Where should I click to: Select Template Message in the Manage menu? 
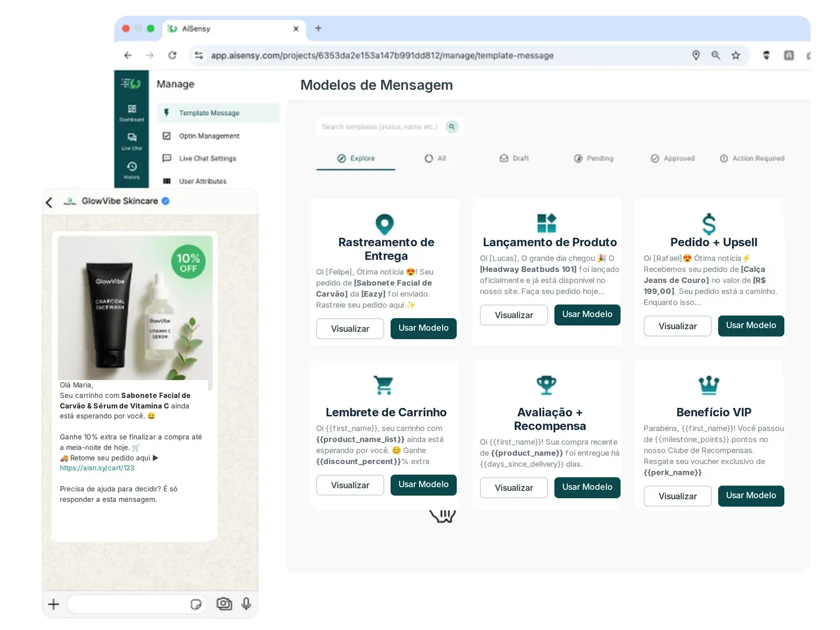[218, 113]
